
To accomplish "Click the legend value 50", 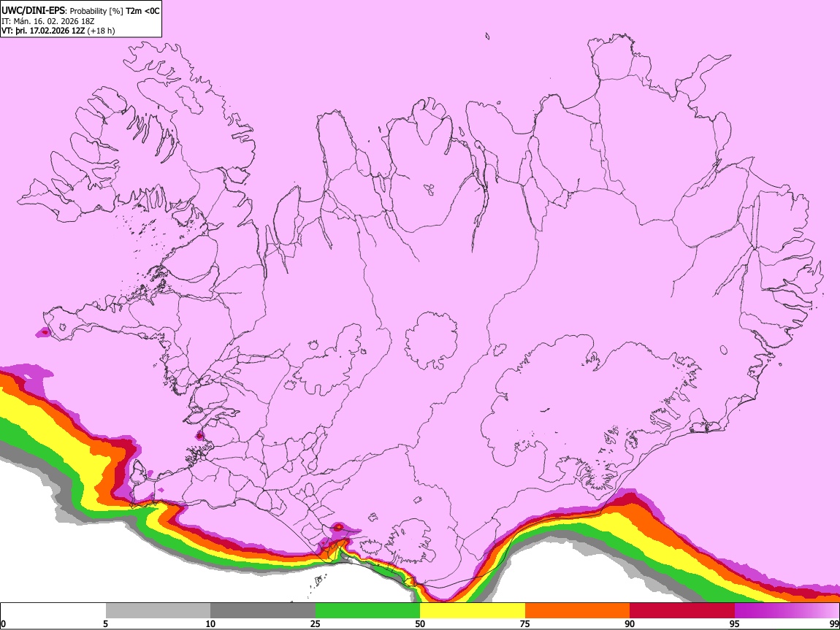I will click(420, 623).
